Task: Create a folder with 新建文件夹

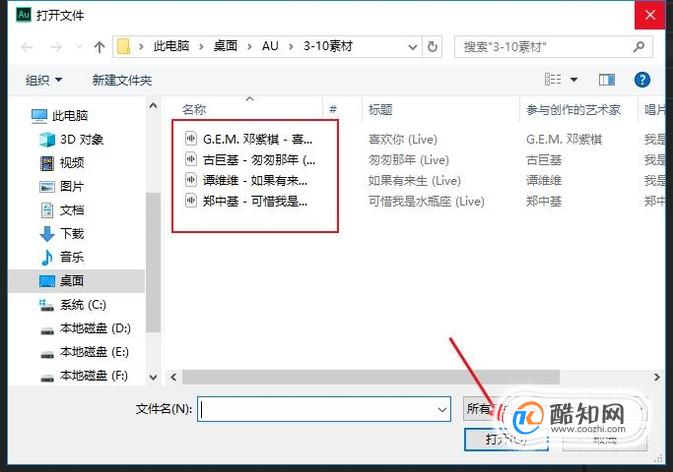Action: [122, 80]
